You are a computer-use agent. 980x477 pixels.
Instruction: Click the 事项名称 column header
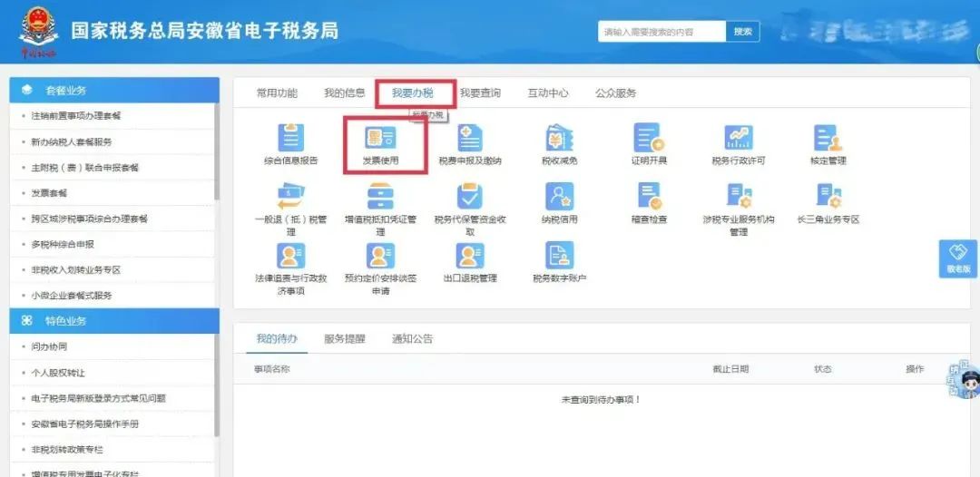pyautogui.click(x=272, y=369)
